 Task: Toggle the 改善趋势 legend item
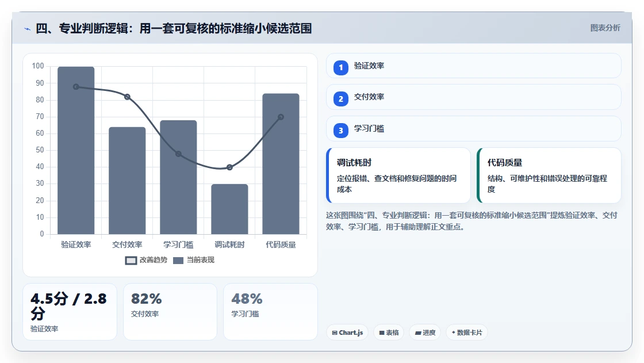(x=147, y=260)
